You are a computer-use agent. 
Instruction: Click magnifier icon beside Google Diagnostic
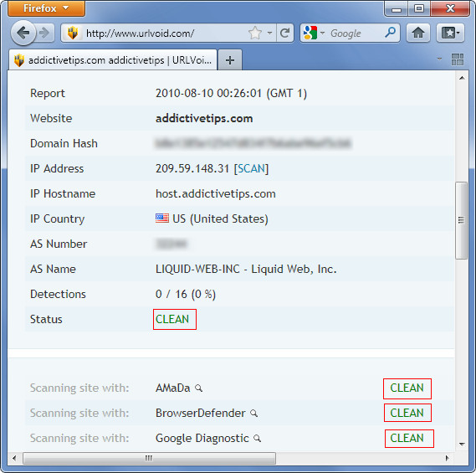[257, 439]
